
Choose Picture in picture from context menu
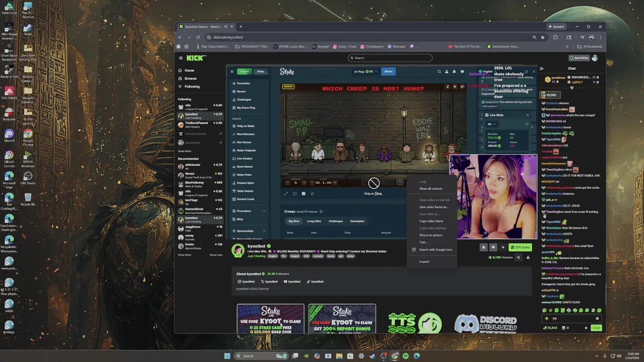coord(431,235)
